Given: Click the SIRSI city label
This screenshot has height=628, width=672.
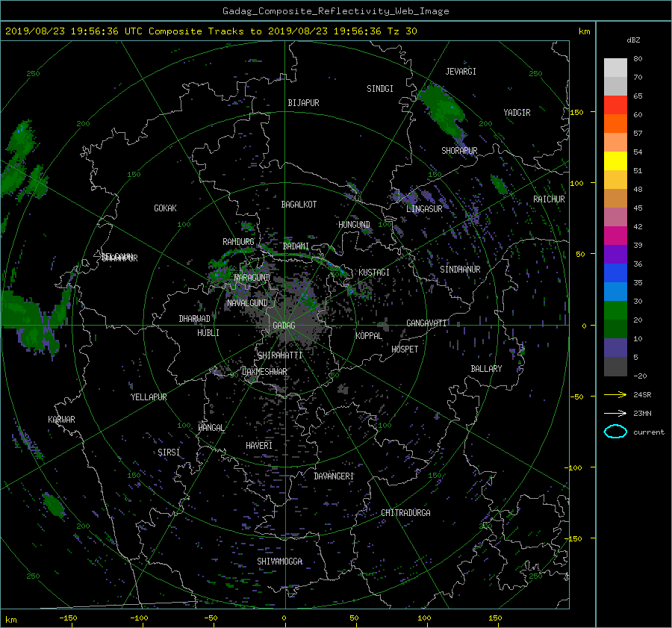Looking at the screenshot, I should pyautogui.click(x=169, y=453).
